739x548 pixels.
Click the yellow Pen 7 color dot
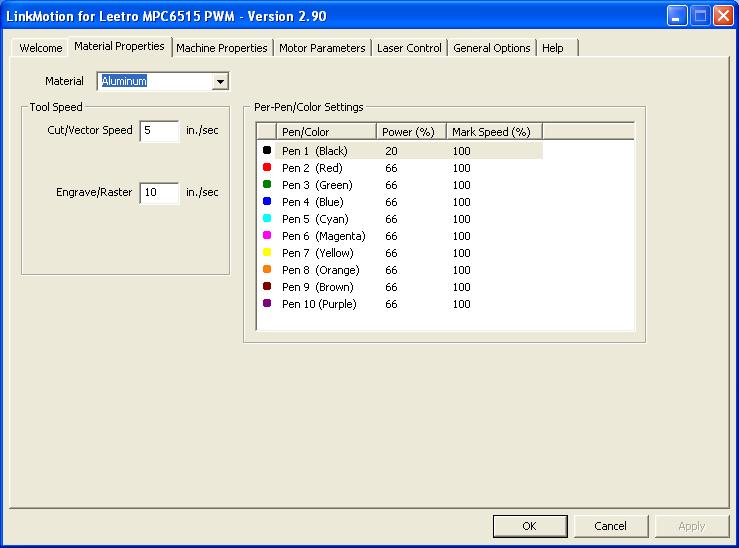coord(267,252)
